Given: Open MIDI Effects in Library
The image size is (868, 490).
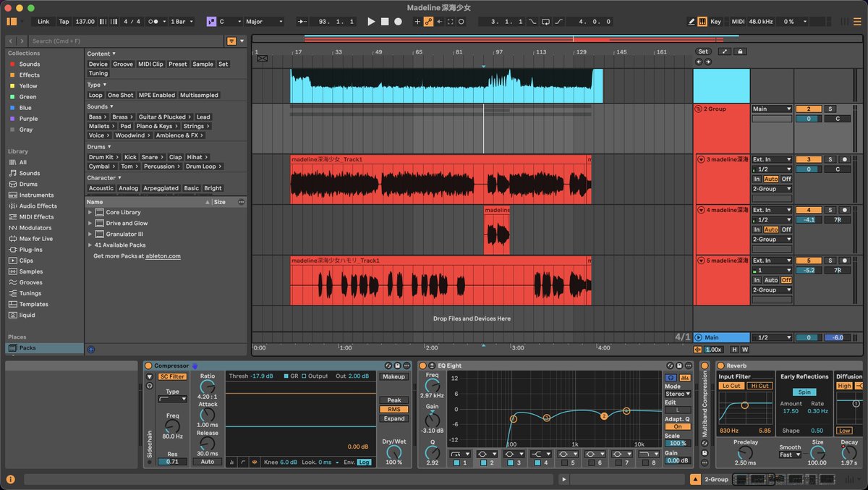Looking at the screenshot, I should coord(36,216).
